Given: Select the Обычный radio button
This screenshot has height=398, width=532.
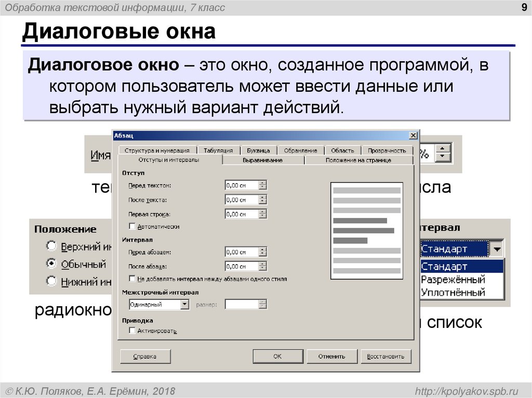Looking at the screenshot, I should 51,264.
